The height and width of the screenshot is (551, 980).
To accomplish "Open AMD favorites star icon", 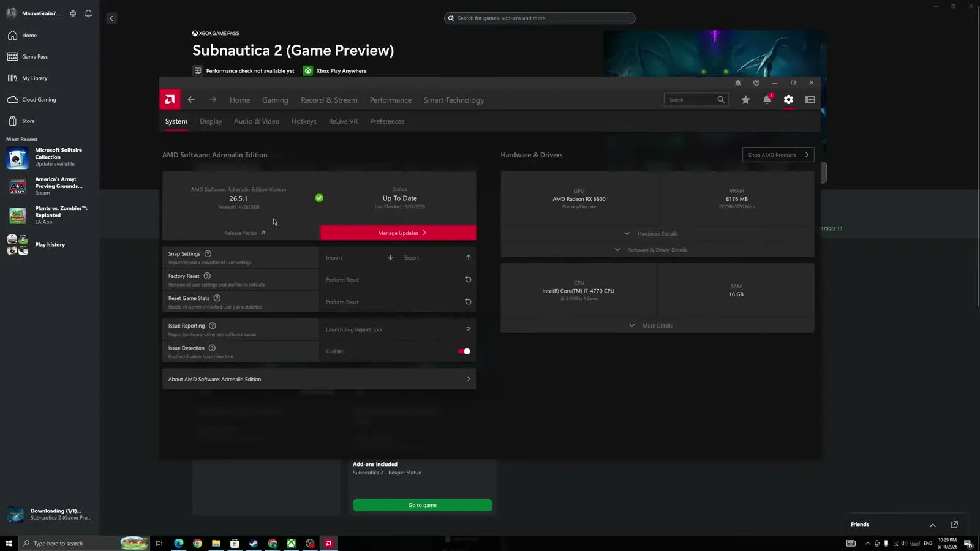I will tap(745, 99).
